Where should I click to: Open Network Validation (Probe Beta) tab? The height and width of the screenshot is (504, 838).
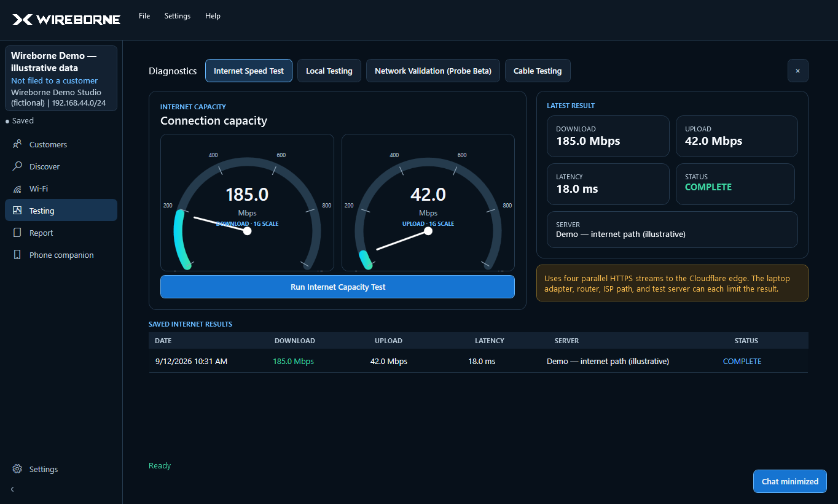(433, 71)
